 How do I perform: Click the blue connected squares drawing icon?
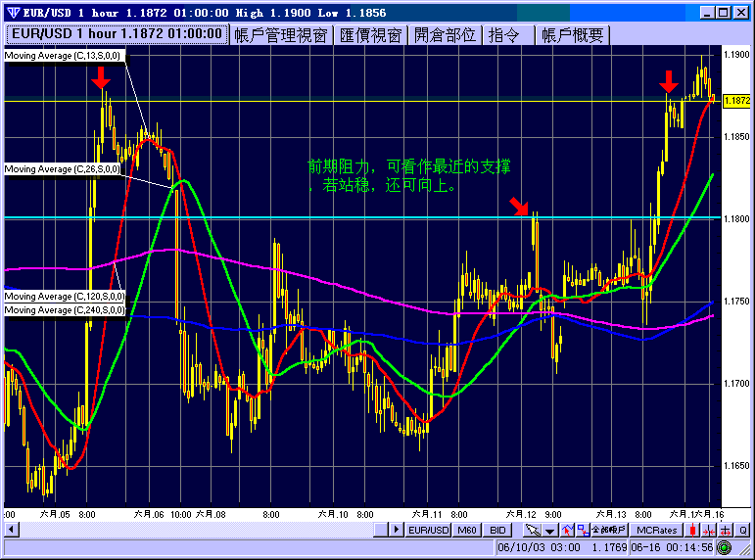[583, 531]
